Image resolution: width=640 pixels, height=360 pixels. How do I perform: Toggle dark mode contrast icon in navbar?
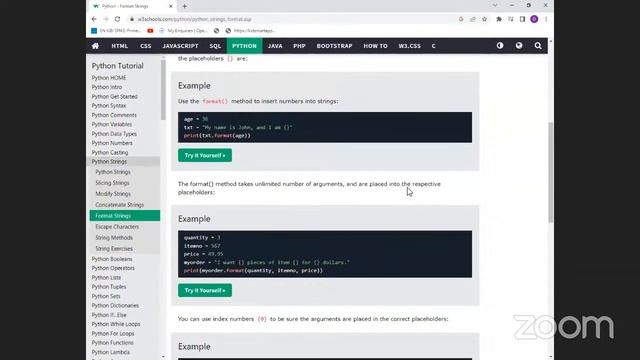pos(500,46)
